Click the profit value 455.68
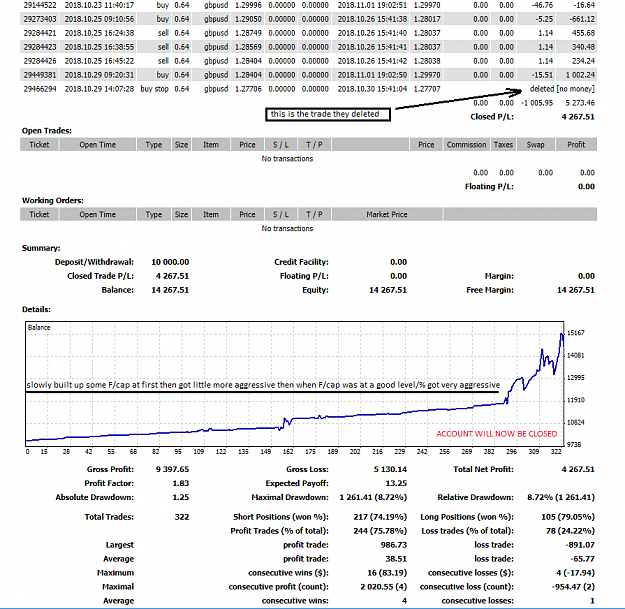This screenshot has height=609, width=625. pos(583,33)
